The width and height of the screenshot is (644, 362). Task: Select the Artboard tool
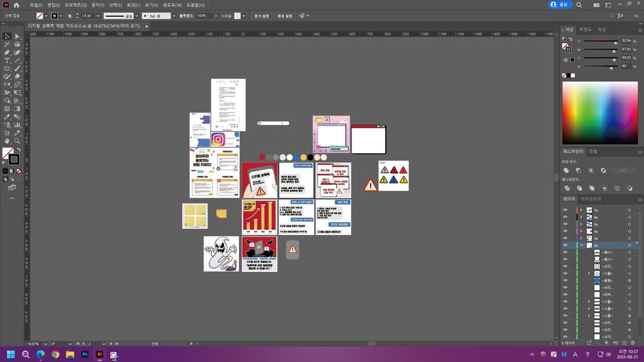pos(7,133)
